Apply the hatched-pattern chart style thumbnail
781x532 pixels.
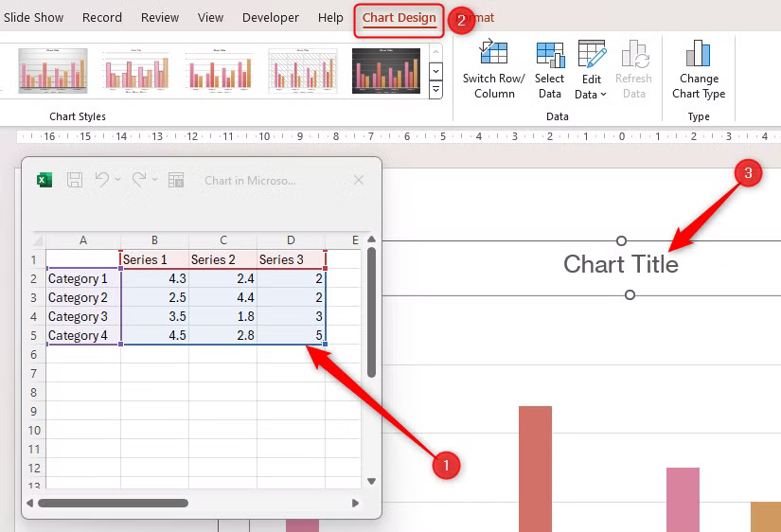click(x=303, y=71)
